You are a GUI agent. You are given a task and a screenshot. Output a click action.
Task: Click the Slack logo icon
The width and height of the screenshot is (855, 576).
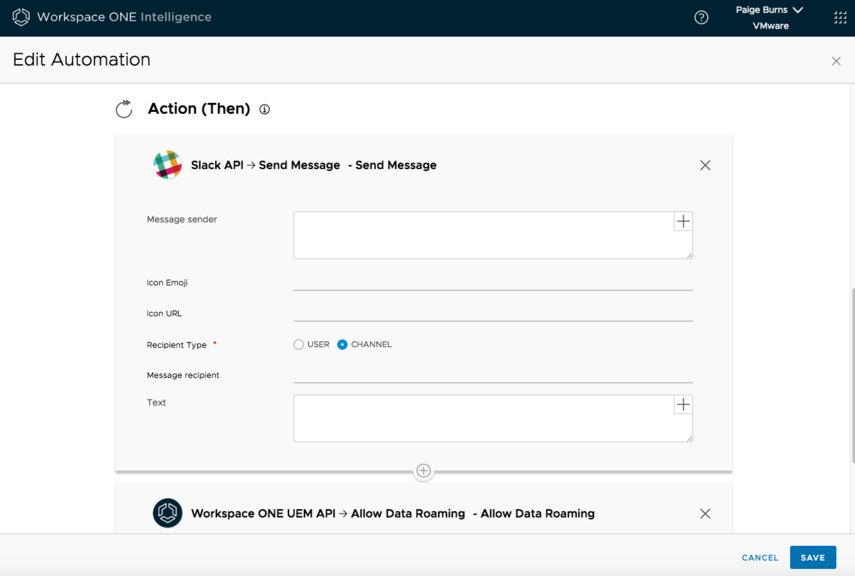pos(167,165)
